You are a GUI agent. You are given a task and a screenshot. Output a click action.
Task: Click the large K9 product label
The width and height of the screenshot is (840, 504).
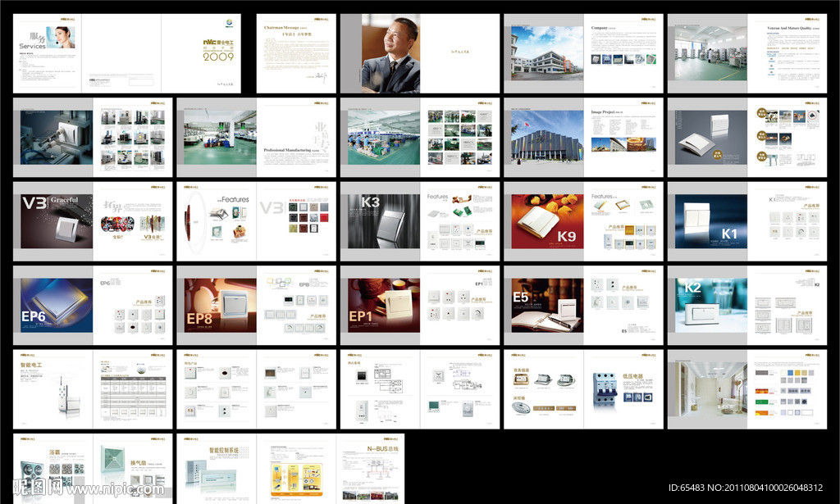click(568, 236)
